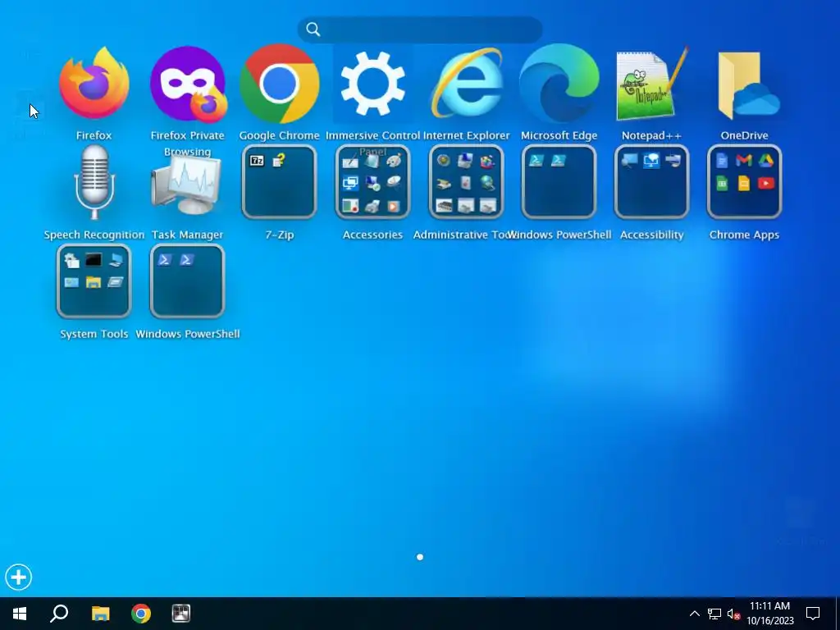
Task: Open the launcher app pinned on taskbar
Action: pos(181,614)
